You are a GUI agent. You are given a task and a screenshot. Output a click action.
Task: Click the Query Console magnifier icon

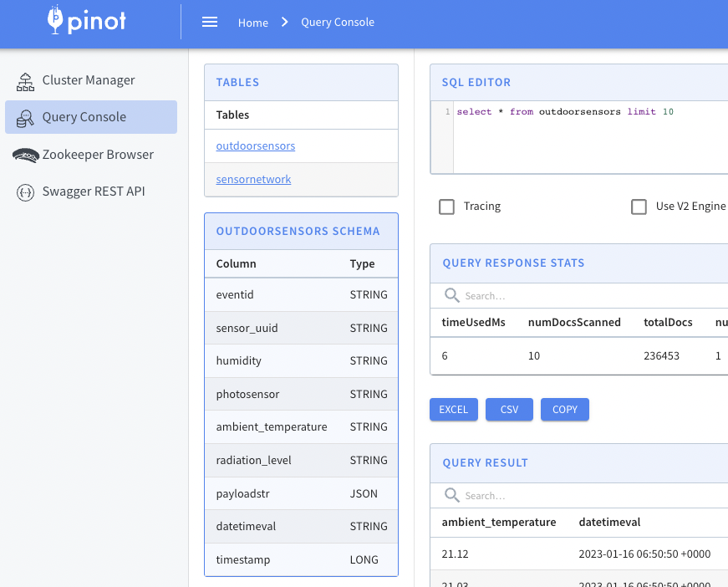click(25, 118)
